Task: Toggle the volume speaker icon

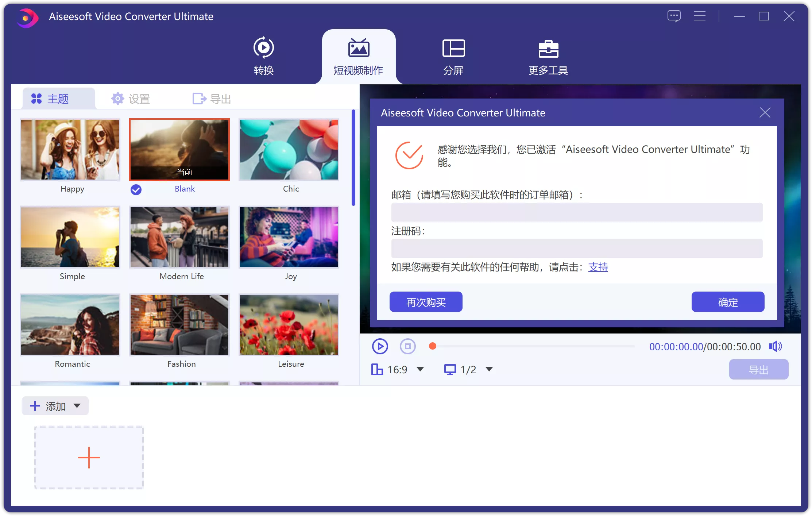Action: click(775, 346)
